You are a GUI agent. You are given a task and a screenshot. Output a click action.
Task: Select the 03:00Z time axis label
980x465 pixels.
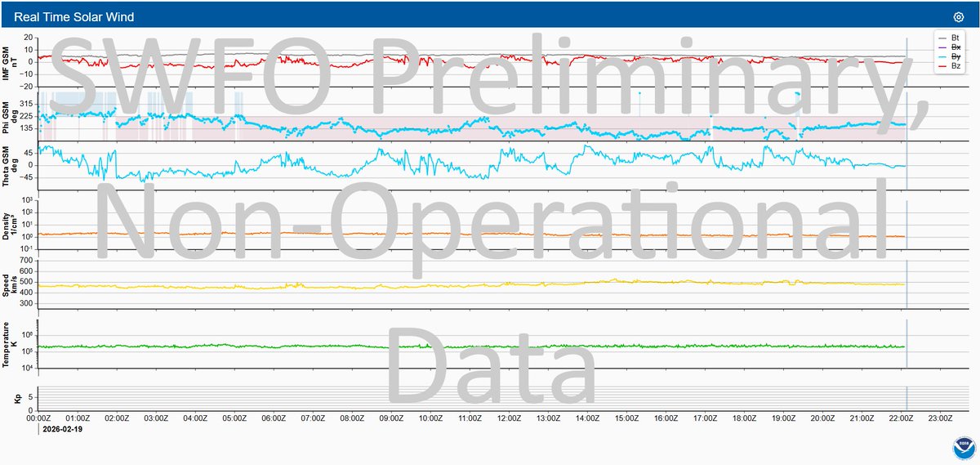point(156,417)
